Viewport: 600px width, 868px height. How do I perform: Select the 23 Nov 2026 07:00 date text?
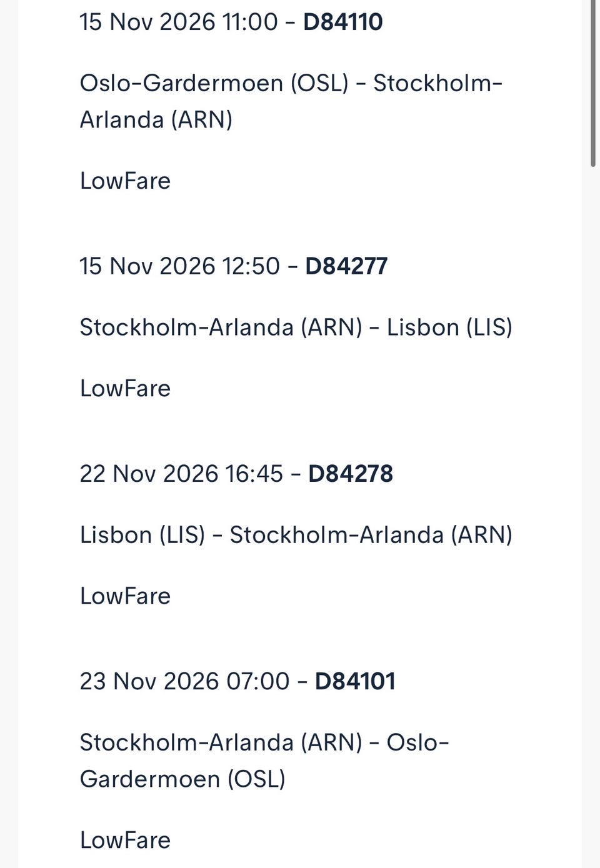pyautogui.click(x=184, y=681)
